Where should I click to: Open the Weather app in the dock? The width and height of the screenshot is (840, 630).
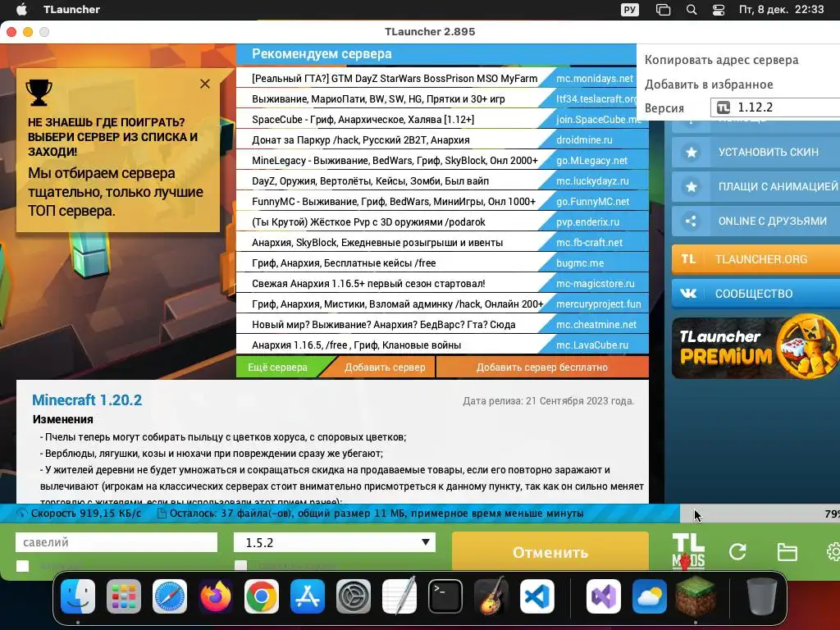(x=650, y=596)
